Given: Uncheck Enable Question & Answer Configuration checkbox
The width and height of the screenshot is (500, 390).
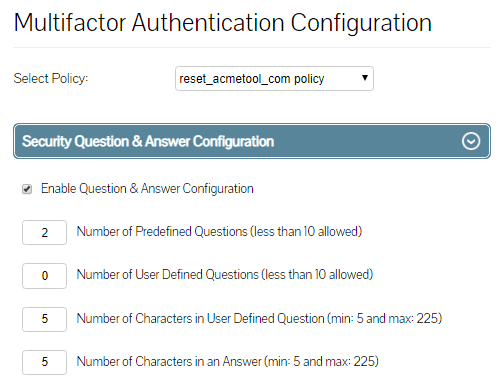Looking at the screenshot, I should (27, 189).
